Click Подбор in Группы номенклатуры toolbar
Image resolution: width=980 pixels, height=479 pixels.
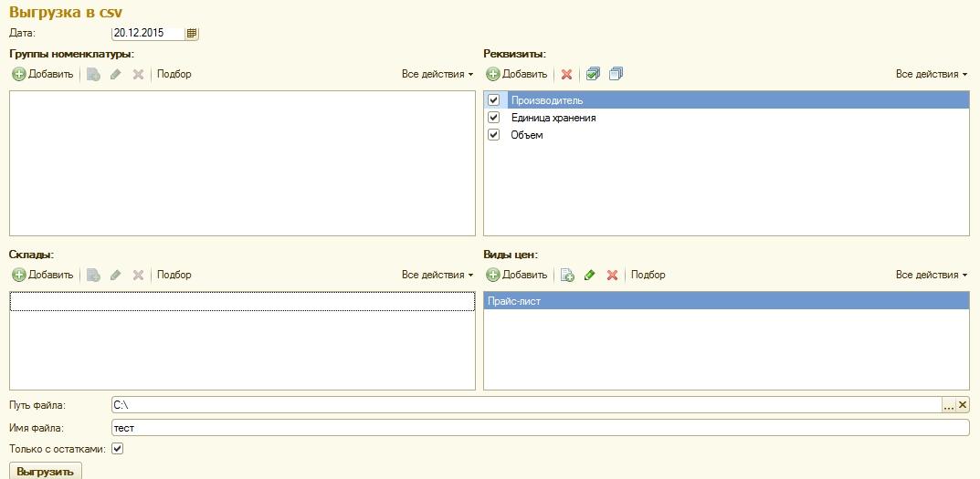click(x=174, y=74)
